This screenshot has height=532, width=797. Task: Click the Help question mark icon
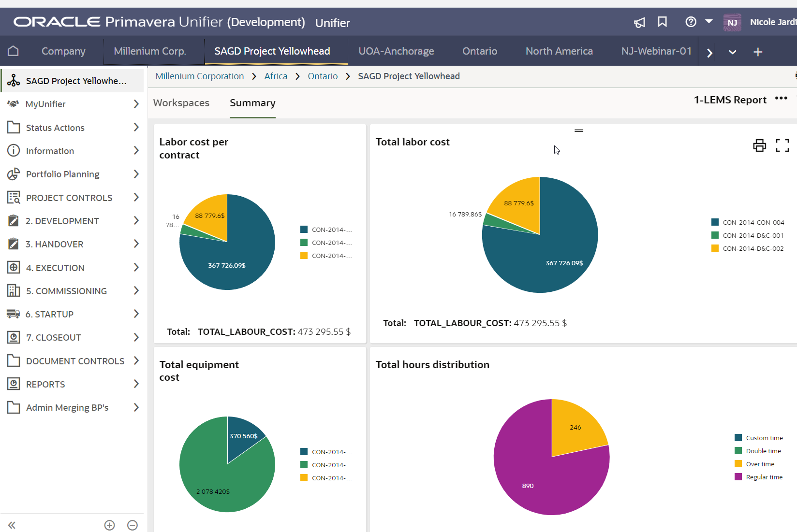[691, 22]
